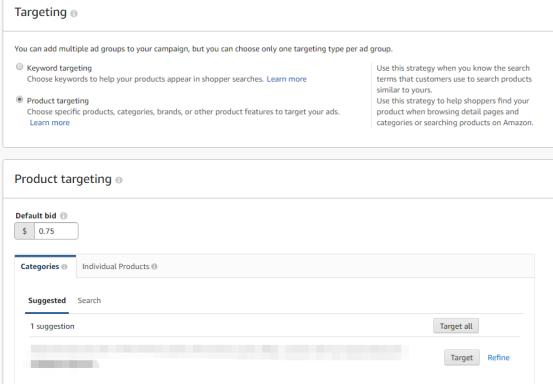Open Learn more link under Product targeting
Viewport: 553px width, 385px height.
click(50, 123)
